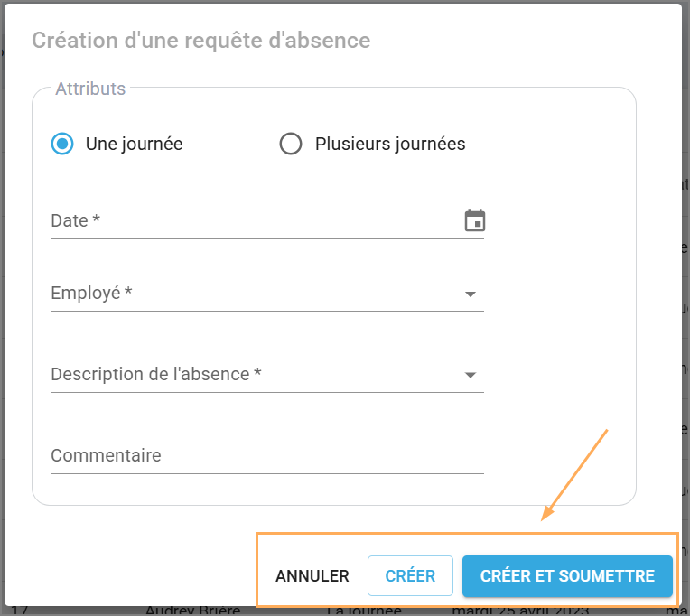The height and width of the screenshot is (616, 690).
Task: Open the date picker calendar icon
Action: coord(475,220)
